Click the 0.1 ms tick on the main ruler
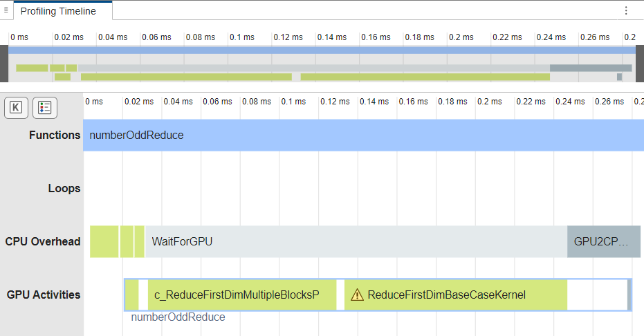 [x=293, y=102]
